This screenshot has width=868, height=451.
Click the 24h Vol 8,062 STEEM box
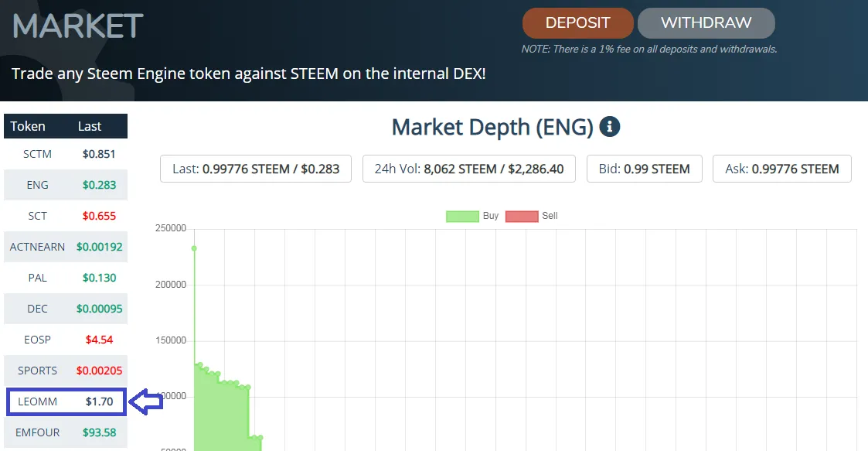469,169
